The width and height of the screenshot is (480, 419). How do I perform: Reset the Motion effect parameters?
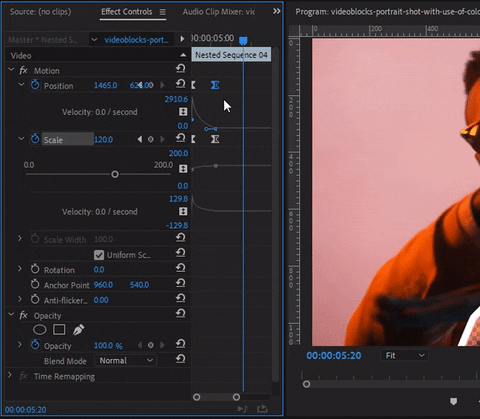[180, 69]
